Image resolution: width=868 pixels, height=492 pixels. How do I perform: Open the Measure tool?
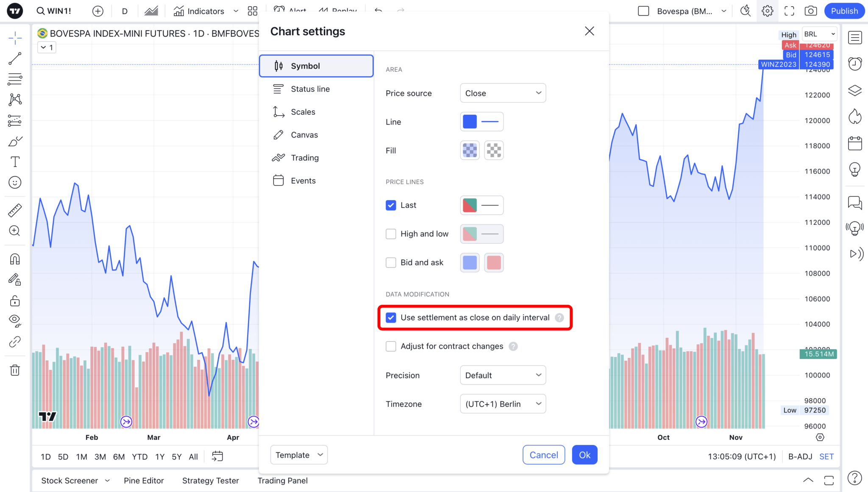(15, 210)
